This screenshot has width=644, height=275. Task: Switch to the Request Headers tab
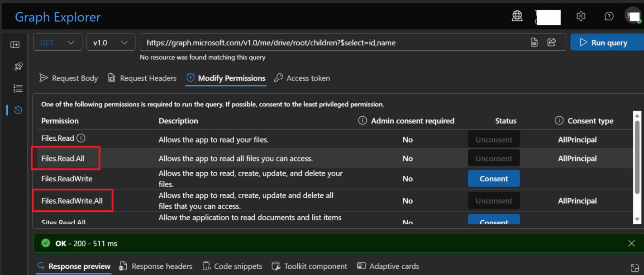(142, 78)
